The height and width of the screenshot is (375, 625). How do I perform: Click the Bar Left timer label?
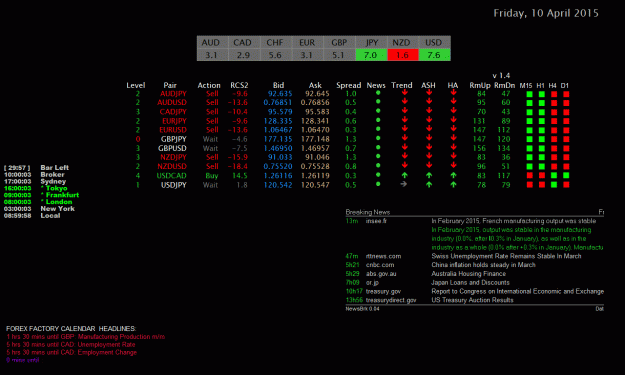tap(55, 168)
